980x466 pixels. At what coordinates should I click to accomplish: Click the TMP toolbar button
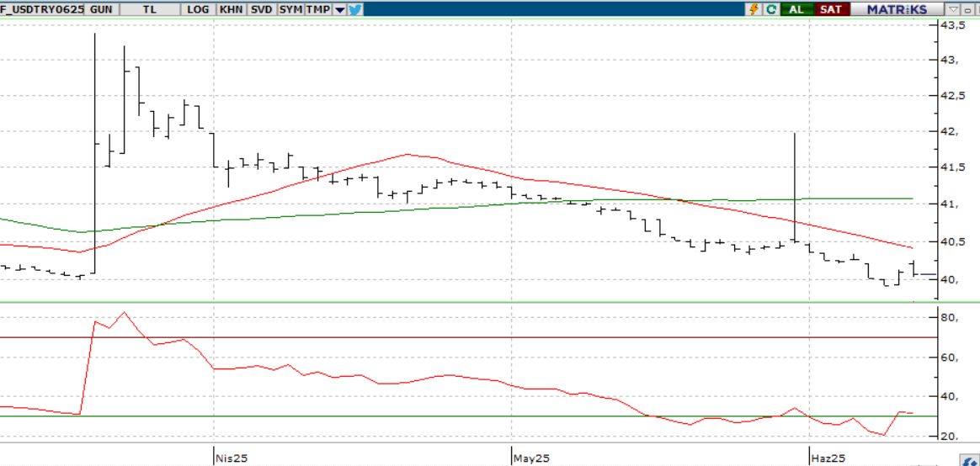pyautogui.click(x=318, y=9)
